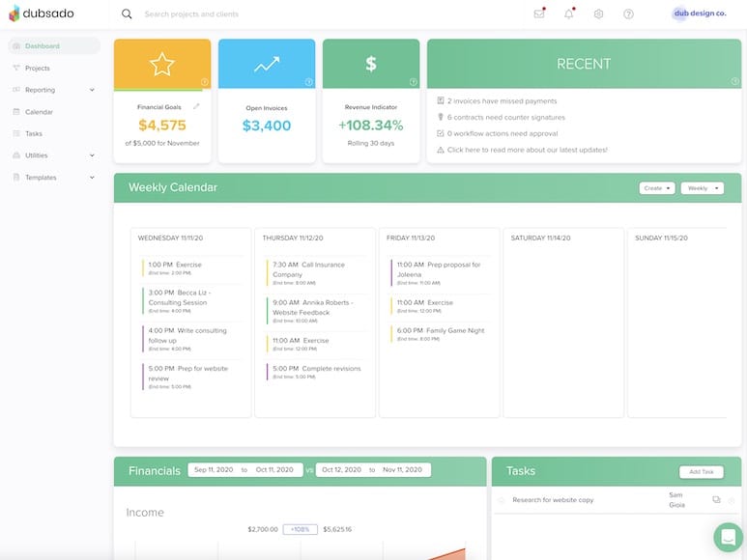The width and height of the screenshot is (747, 560).
Task: Click info icon on Open Invoices card
Action: coord(308,82)
